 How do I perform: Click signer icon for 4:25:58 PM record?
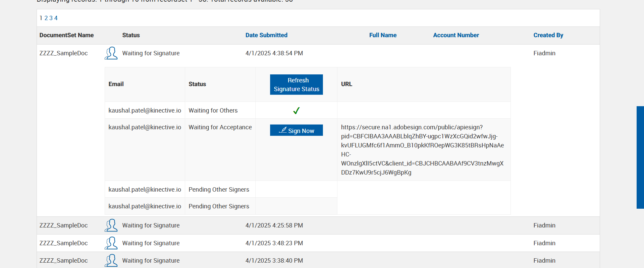tap(111, 225)
